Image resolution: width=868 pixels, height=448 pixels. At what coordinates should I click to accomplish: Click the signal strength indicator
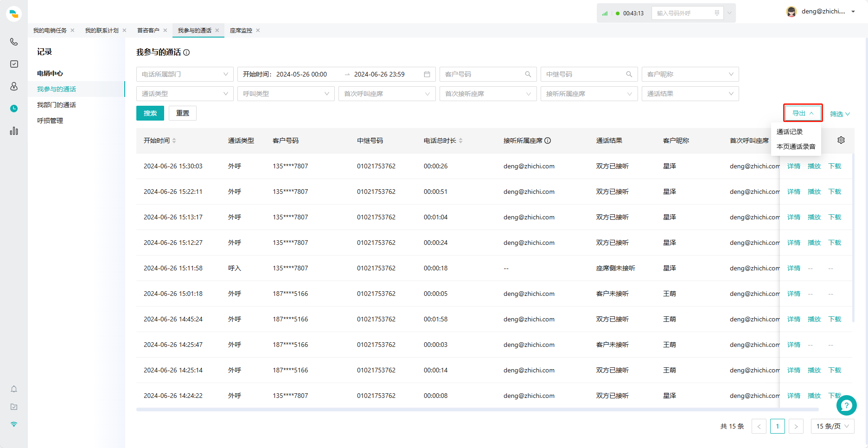pos(605,13)
